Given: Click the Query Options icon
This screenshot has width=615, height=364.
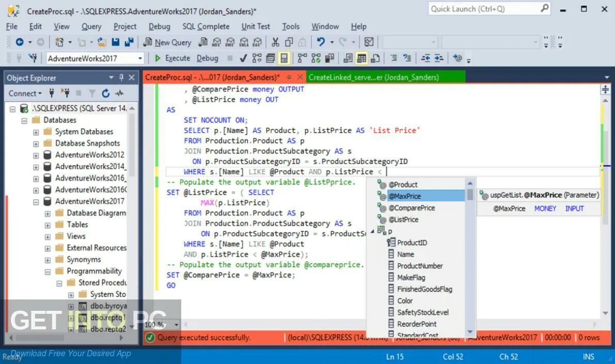Looking at the screenshot, I should click(270, 58).
